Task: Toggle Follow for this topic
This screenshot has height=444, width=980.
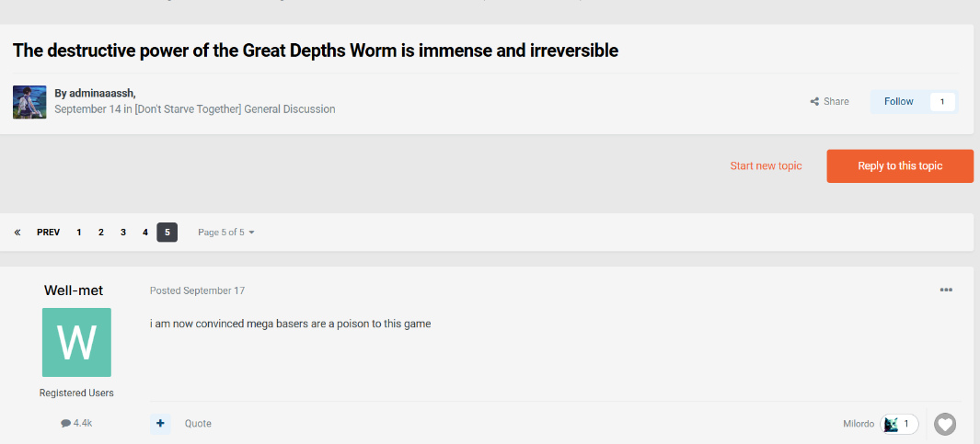Action: pyautogui.click(x=898, y=101)
